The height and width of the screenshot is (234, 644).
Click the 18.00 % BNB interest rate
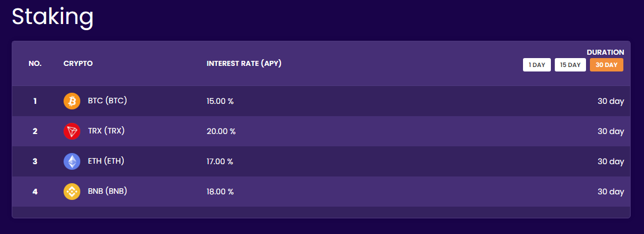(x=220, y=192)
